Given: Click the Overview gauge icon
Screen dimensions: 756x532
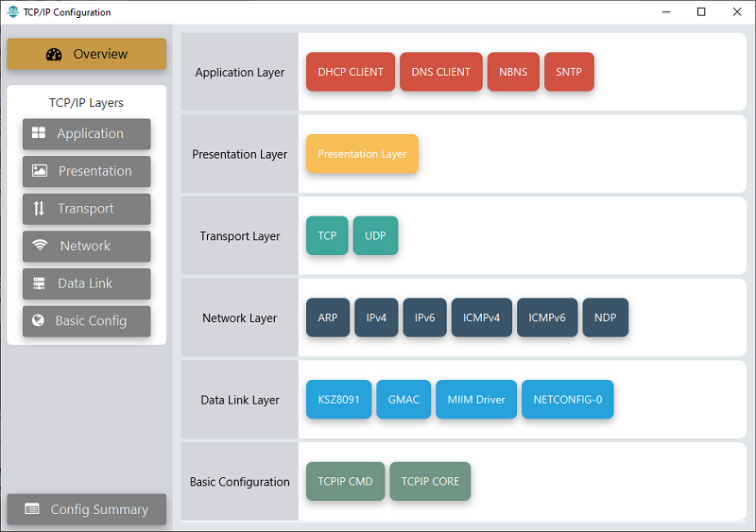Looking at the screenshot, I should tap(54, 55).
